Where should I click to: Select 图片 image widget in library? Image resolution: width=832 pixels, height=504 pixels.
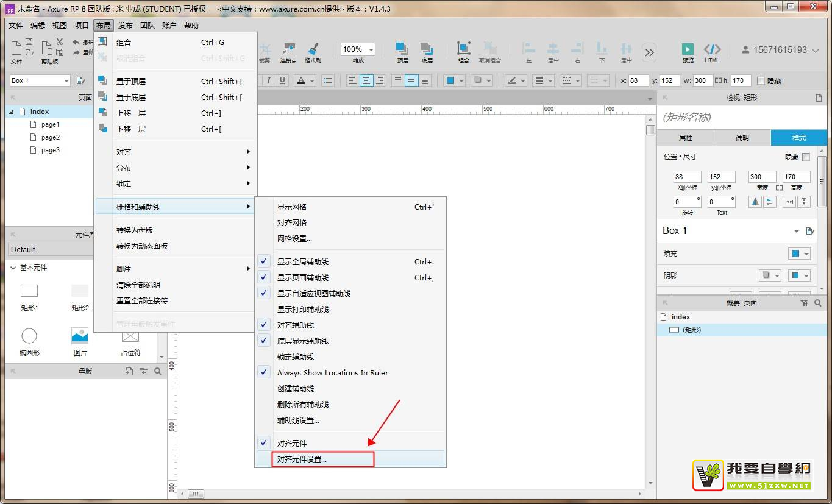coord(80,341)
